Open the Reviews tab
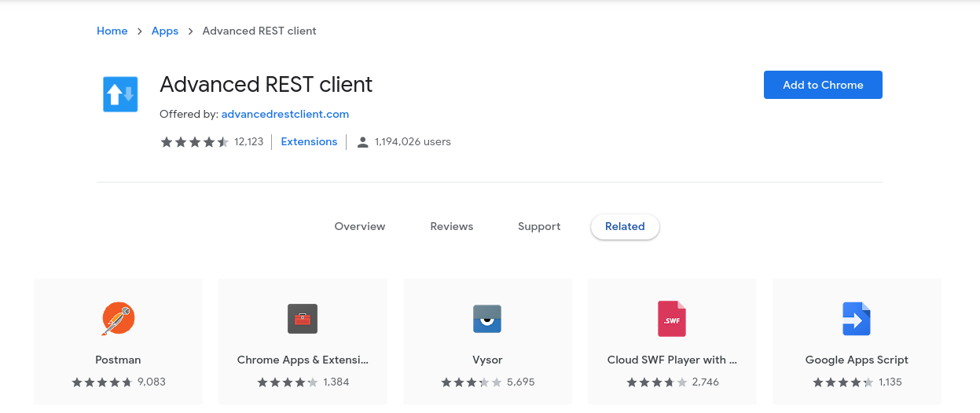Image resolution: width=980 pixels, height=413 pixels. [452, 226]
